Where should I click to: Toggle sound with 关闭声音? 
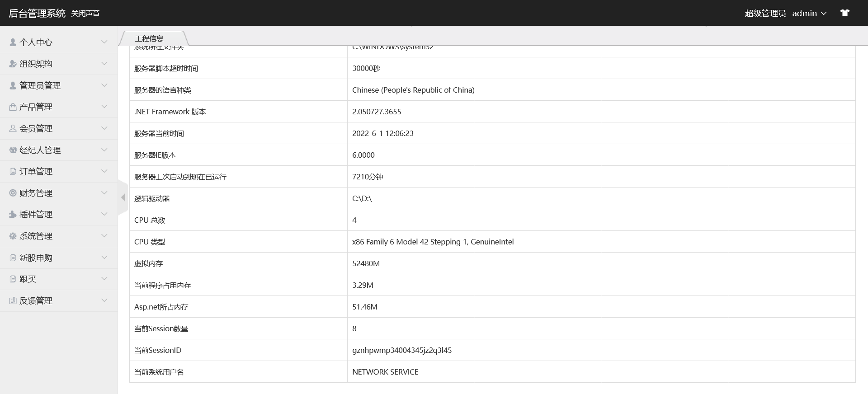coord(85,14)
